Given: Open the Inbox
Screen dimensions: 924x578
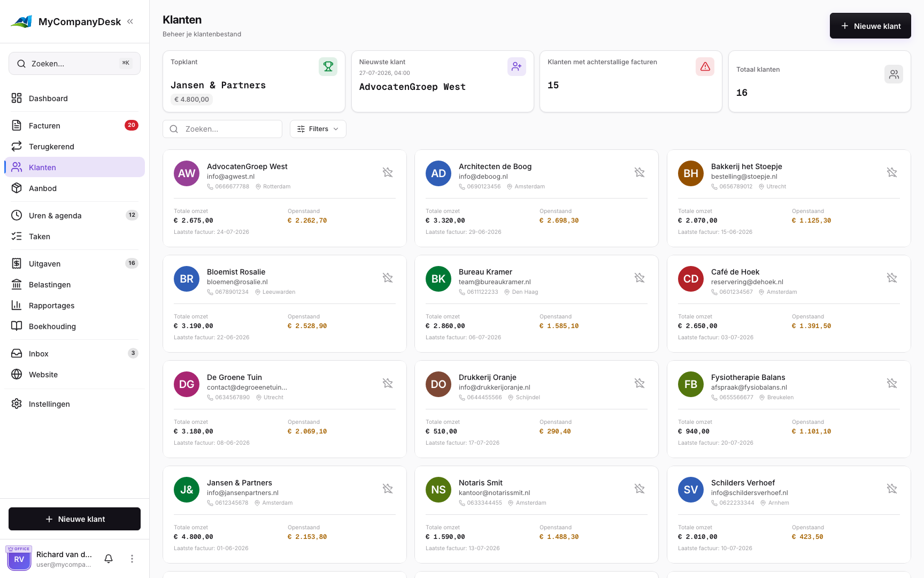Looking at the screenshot, I should [74, 354].
